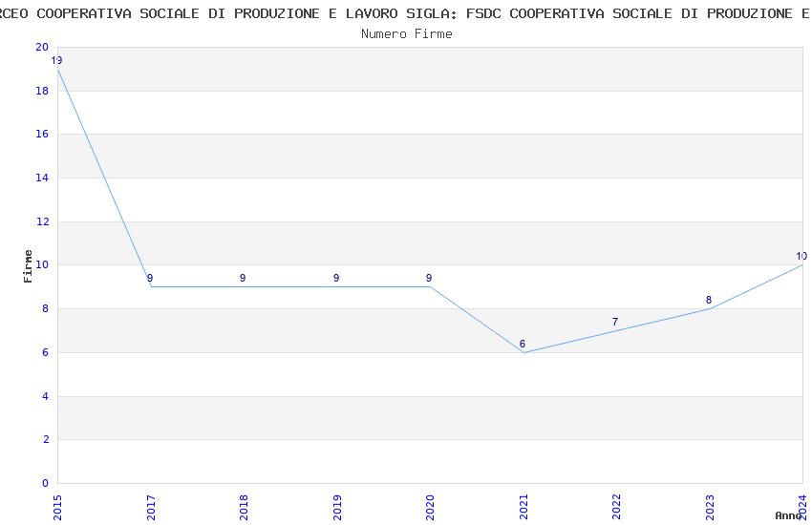Select the 2017 x-axis label

(151, 508)
